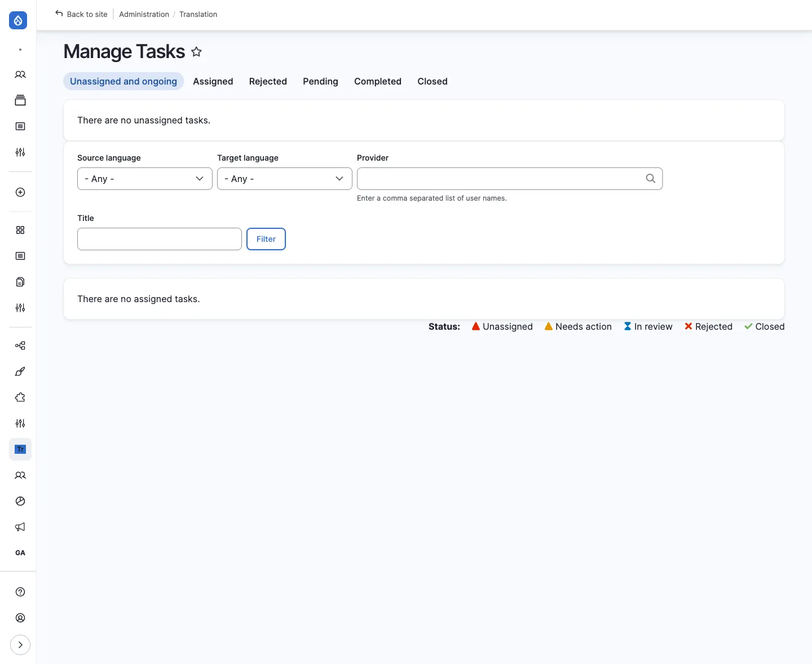Click the circled plus icon to add content

(20, 192)
